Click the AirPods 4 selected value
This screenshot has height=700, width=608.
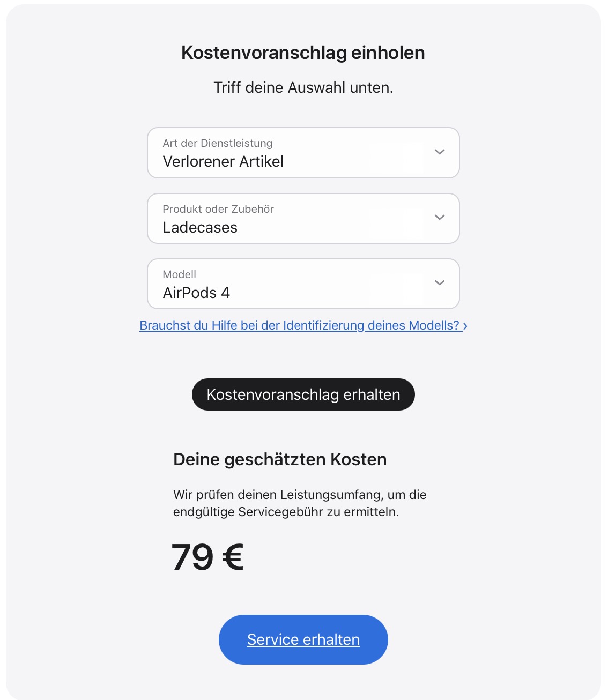[x=196, y=293]
